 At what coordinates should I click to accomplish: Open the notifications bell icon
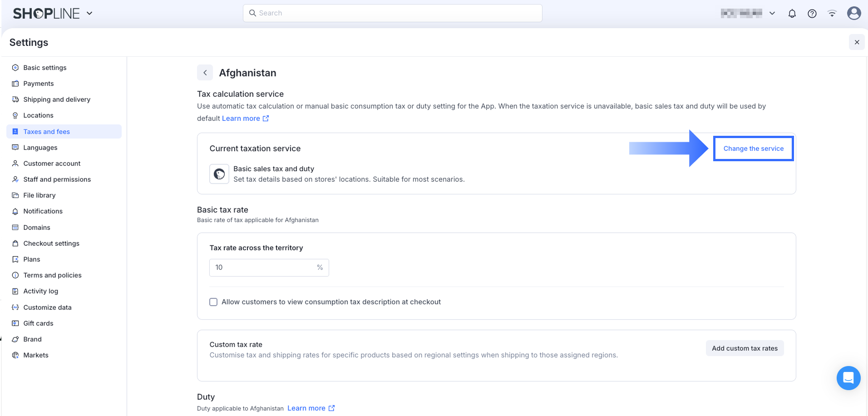792,14
